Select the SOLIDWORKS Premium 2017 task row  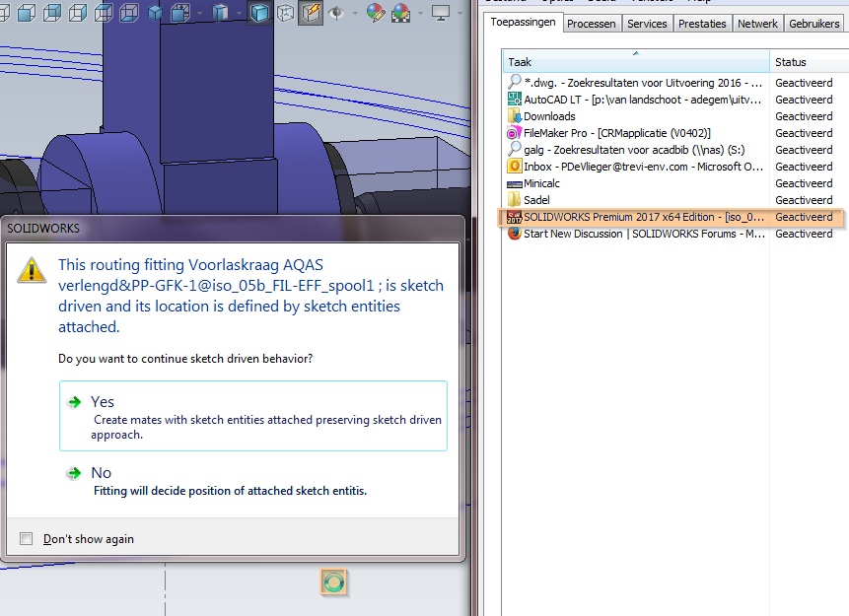point(672,217)
